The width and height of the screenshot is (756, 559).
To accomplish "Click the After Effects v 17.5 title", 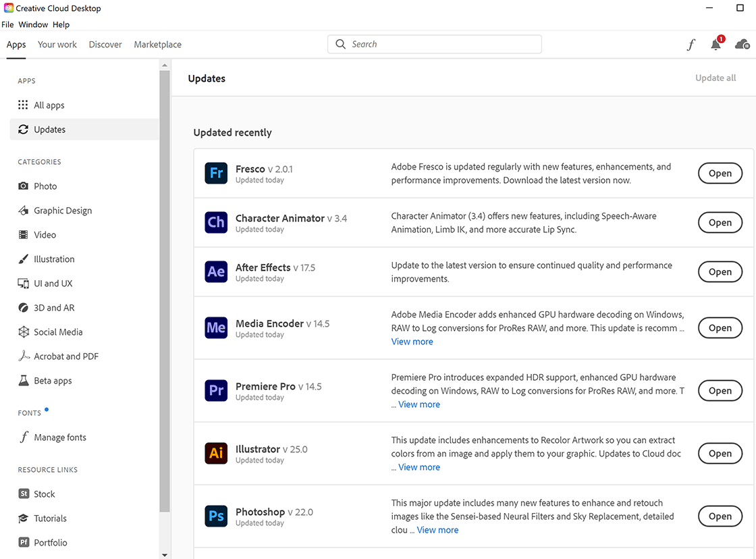I will point(275,267).
